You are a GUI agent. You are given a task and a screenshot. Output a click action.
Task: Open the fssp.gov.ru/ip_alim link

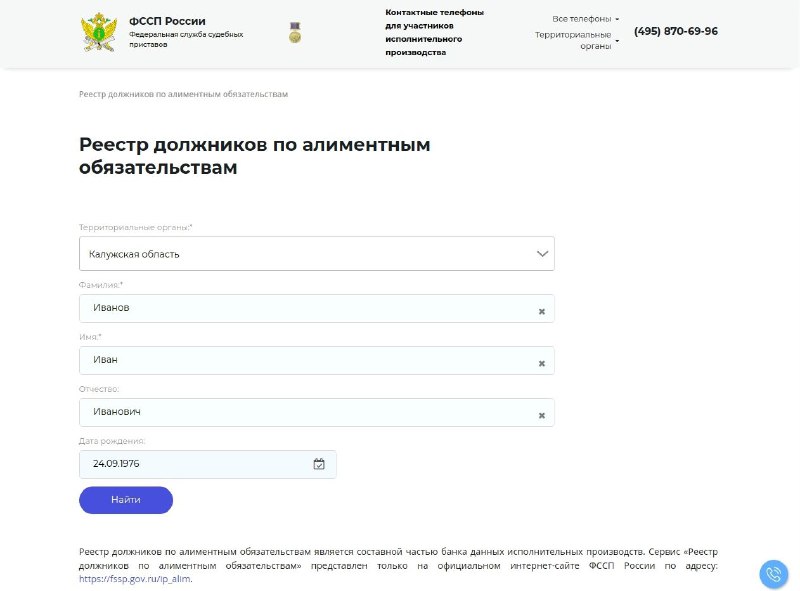pos(135,579)
